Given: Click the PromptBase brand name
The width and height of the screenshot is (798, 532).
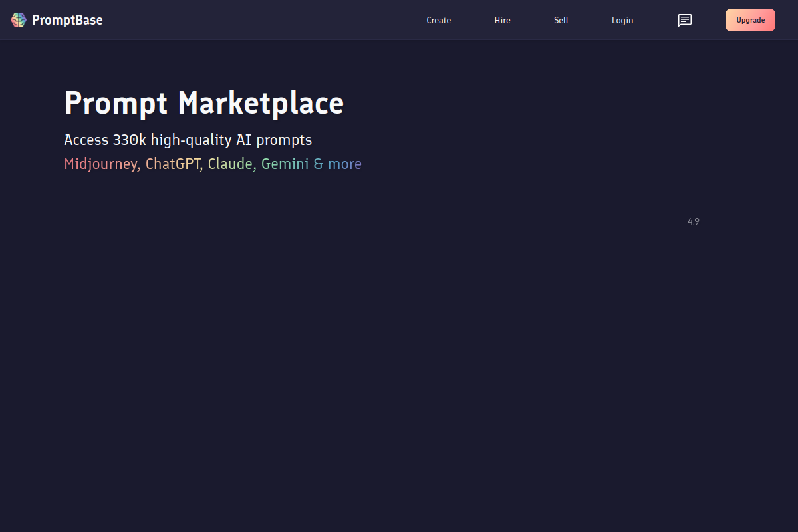Looking at the screenshot, I should coord(67,20).
